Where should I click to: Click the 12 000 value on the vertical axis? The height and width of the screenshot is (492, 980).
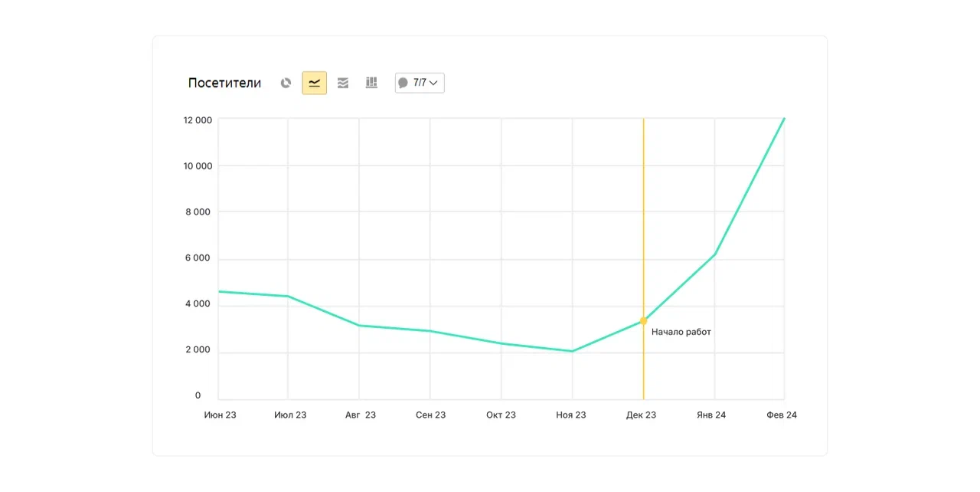pyautogui.click(x=198, y=120)
